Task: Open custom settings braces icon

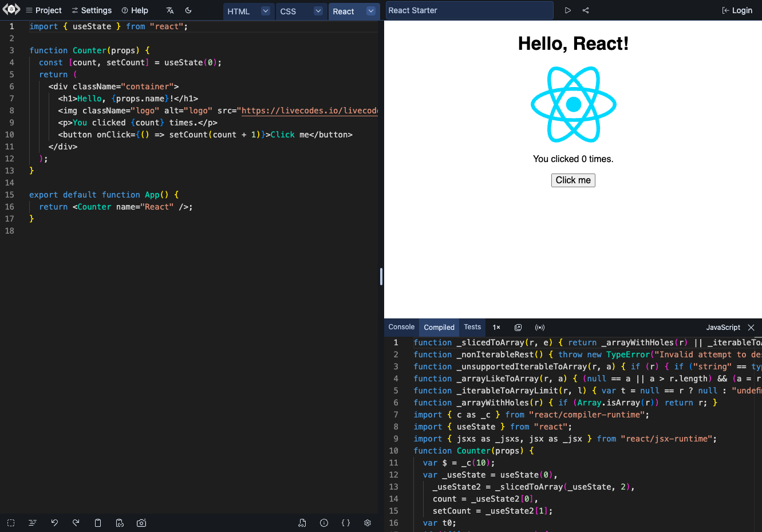Action: tap(346, 523)
